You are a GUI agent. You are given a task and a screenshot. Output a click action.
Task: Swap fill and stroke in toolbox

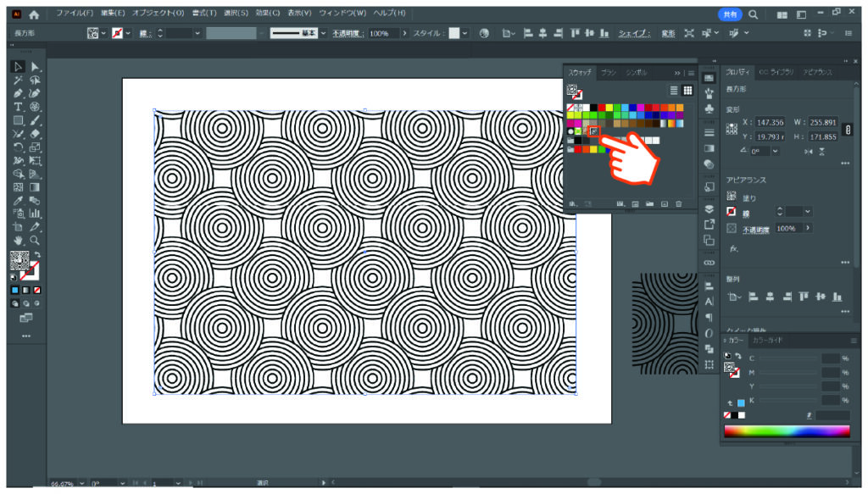[x=37, y=255]
